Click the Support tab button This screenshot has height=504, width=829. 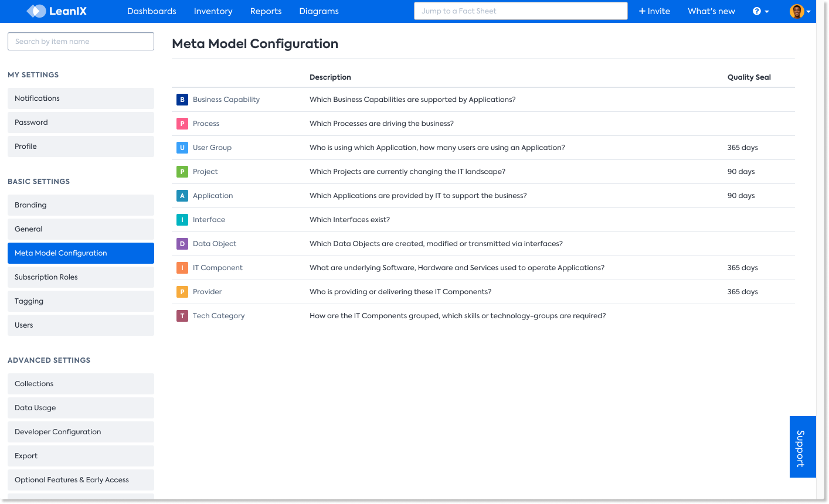pyautogui.click(x=803, y=447)
